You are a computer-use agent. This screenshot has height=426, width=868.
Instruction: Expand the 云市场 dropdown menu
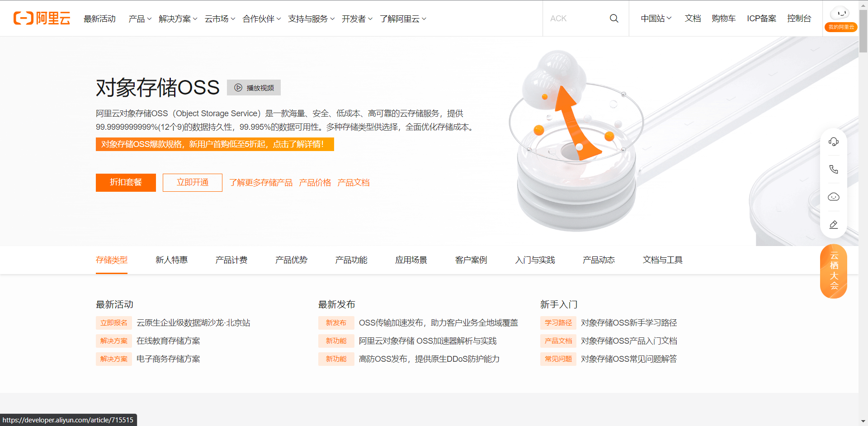click(x=220, y=19)
